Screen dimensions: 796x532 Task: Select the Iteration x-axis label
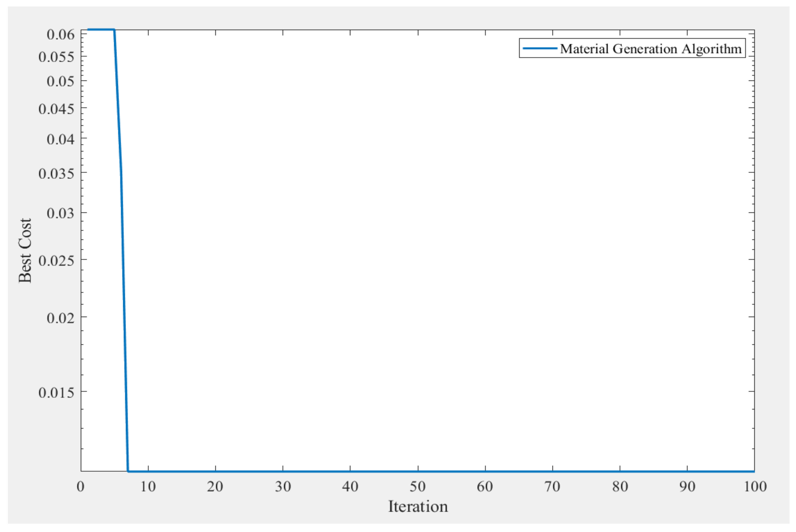(418, 507)
